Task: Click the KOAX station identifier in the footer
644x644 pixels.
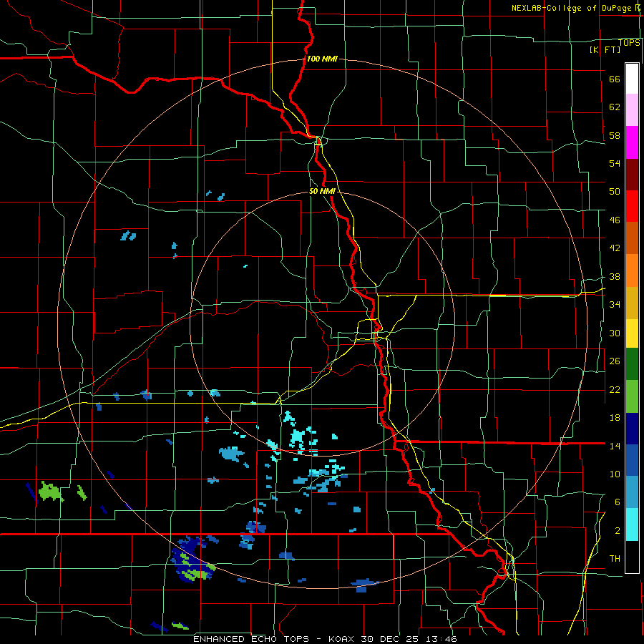Action: coord(343,639)
